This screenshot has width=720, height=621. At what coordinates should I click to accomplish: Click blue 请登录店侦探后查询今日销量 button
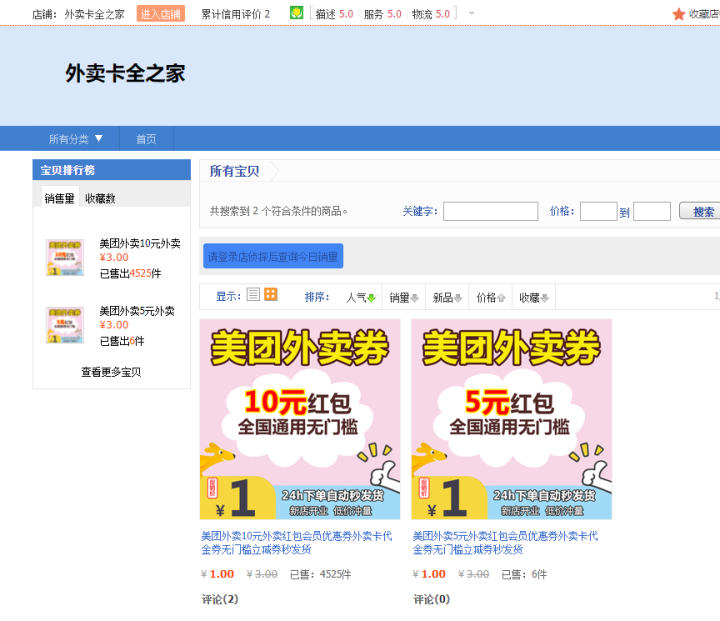pyautogui.click(x=273, y=256)
